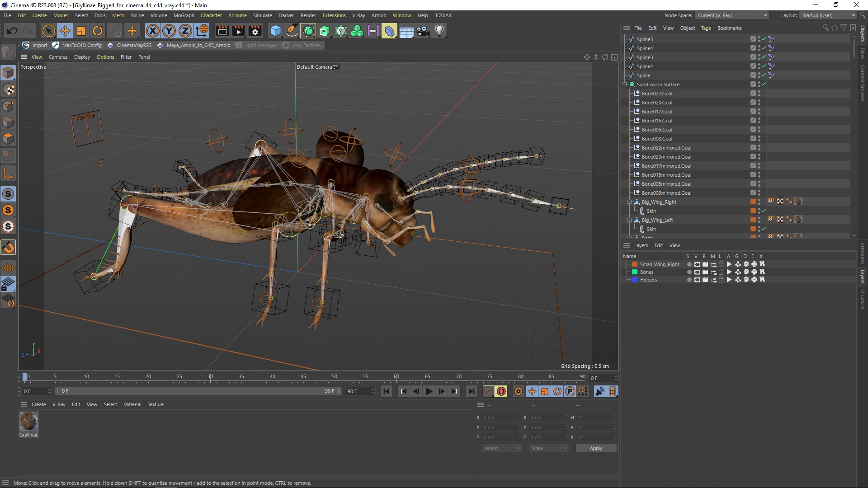Open the MoGraph cloner icon
The height and width of the screenshot is (488, 868).
(x=357, y=31)
